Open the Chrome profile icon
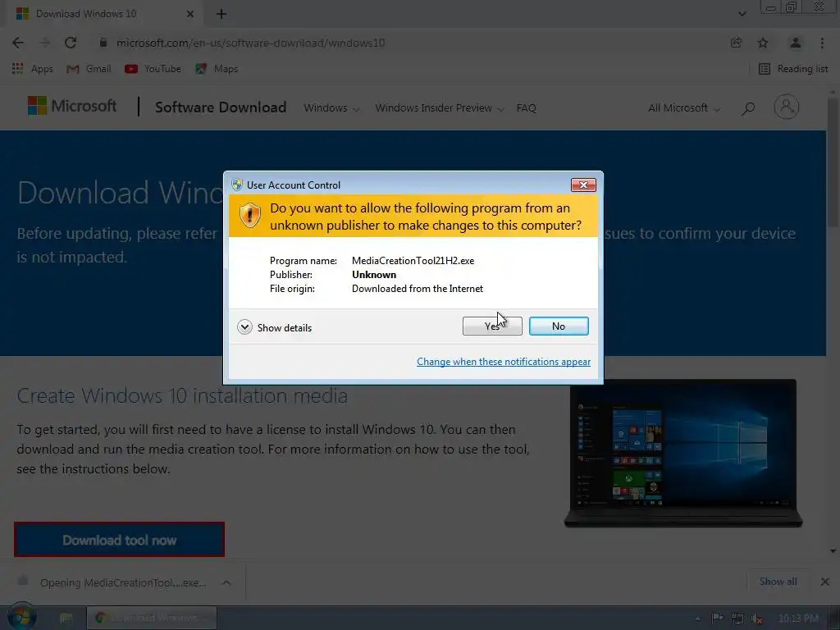The image size is (840, 630). tap(796, 43)
